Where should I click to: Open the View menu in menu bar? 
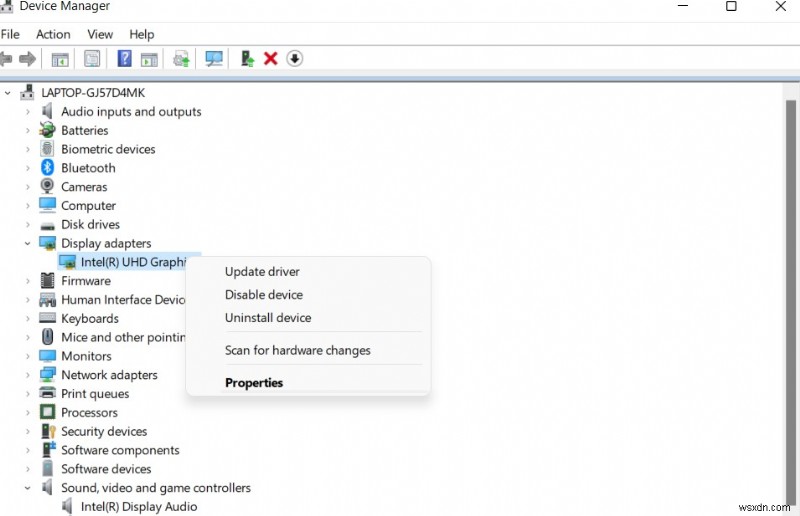click(x=100, y=34)
